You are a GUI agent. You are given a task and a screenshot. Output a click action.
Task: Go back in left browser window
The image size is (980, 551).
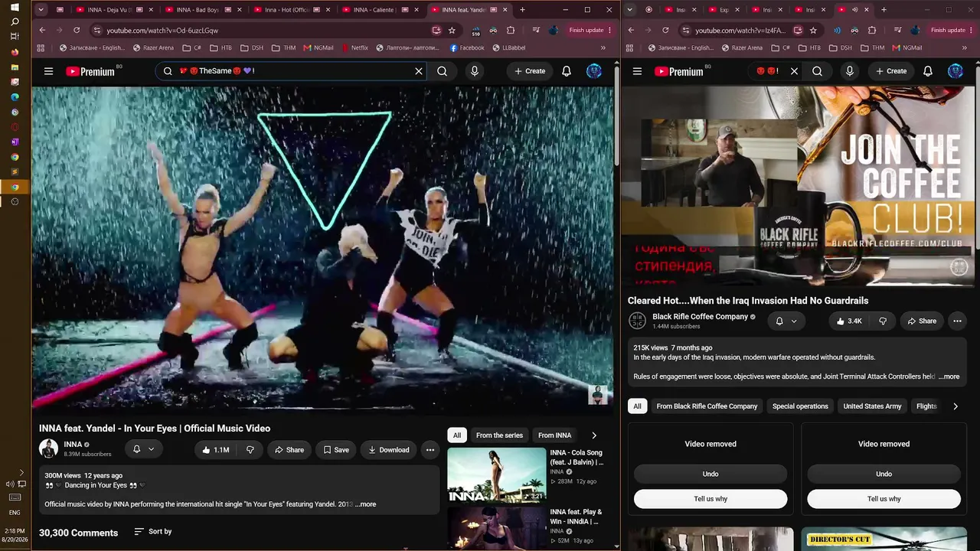click(x=42, y=31)
